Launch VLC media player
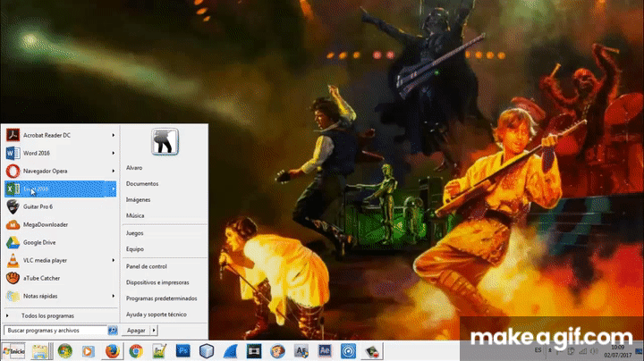 61,260
